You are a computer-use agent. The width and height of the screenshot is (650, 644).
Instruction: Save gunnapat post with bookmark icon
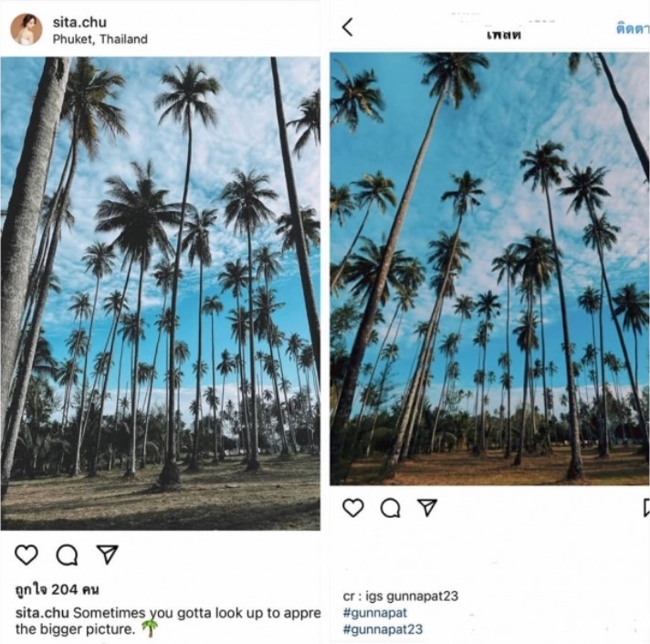point(646,508)
